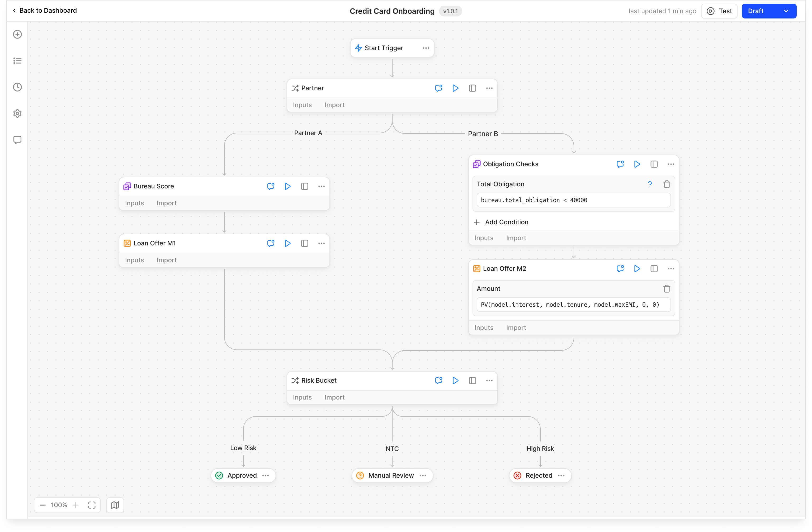812x532 pixels.
Task: Toggle side panel icon on Obligation Checks node
Action: (x=654, y=164)
